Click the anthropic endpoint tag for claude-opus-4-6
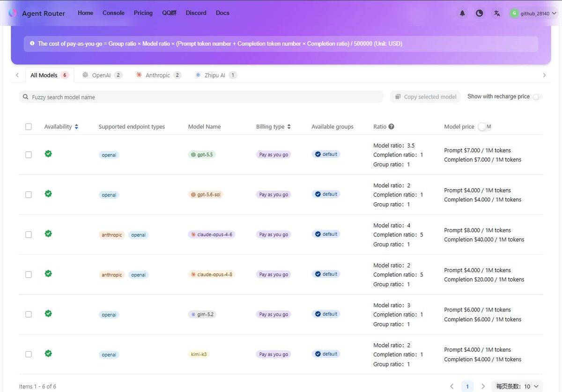 (x=111, y=235)
